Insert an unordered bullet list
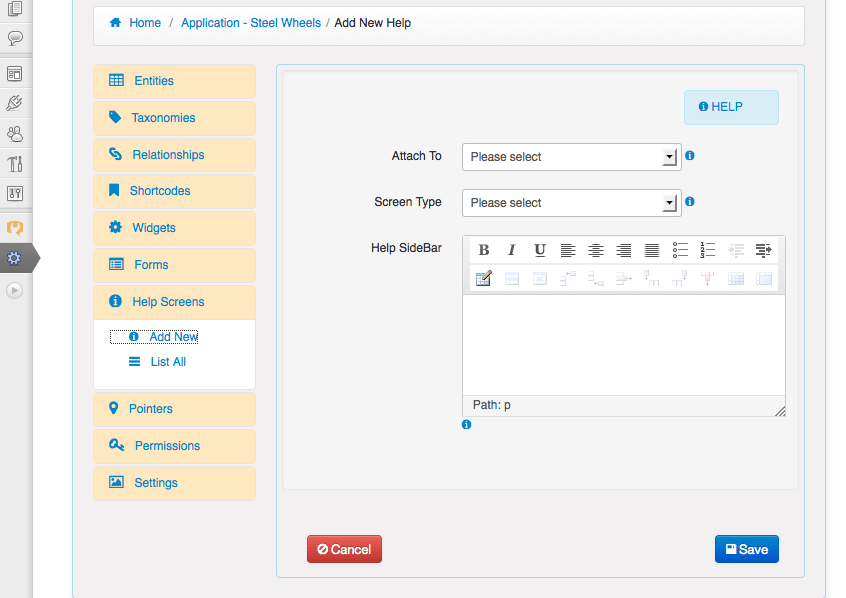The width and height of the screenshot is (846, 598). click(x=680, y=251)
